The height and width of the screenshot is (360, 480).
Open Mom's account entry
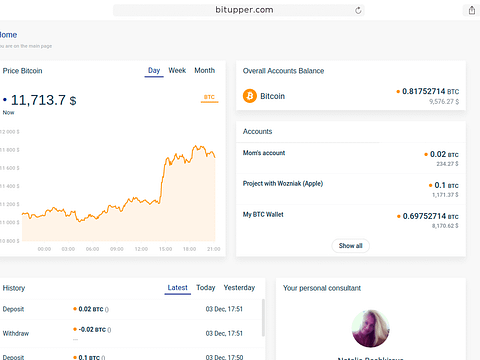pos(351,158)
